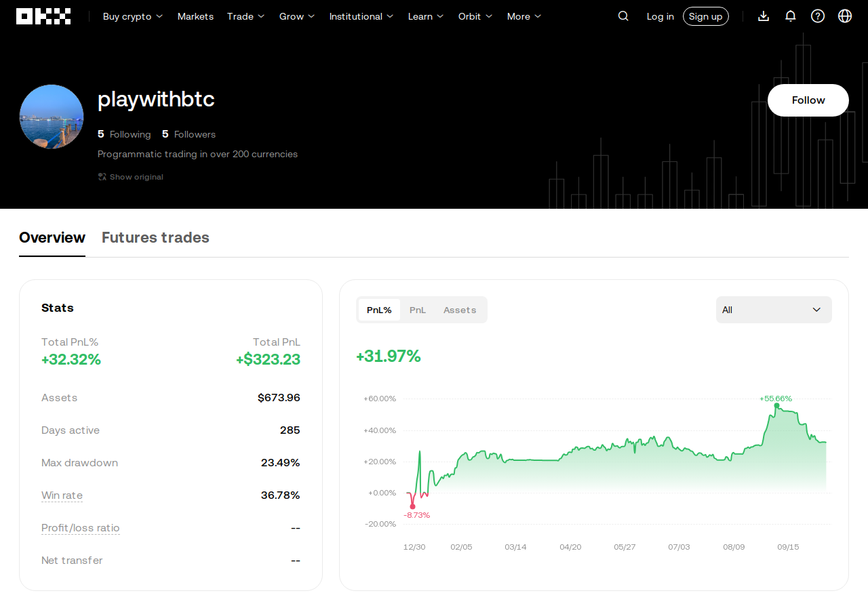Click the +31.97% chart value

(x=389, y=356)
